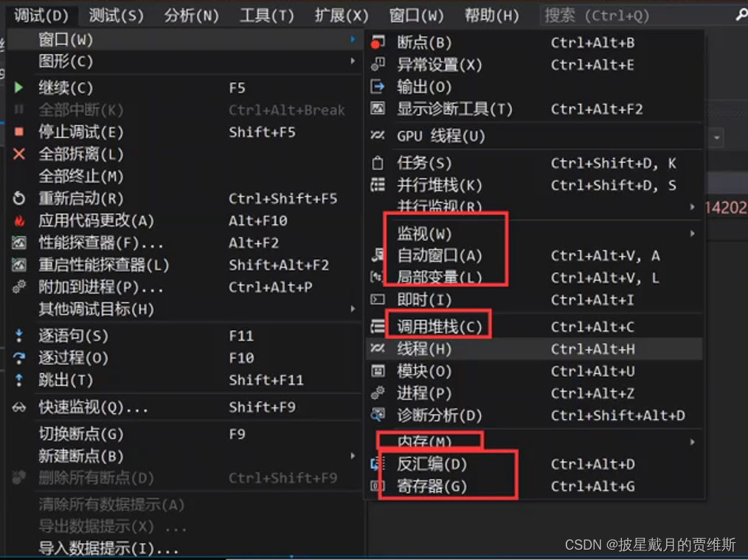The image size is (748, 560).
Task: Click the Processes gear icon
Action: click(x=378, y=393)
